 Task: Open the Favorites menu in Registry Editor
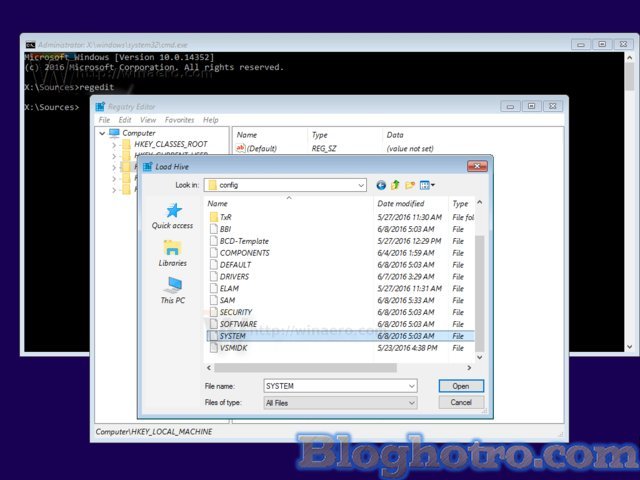pos(180,120)
